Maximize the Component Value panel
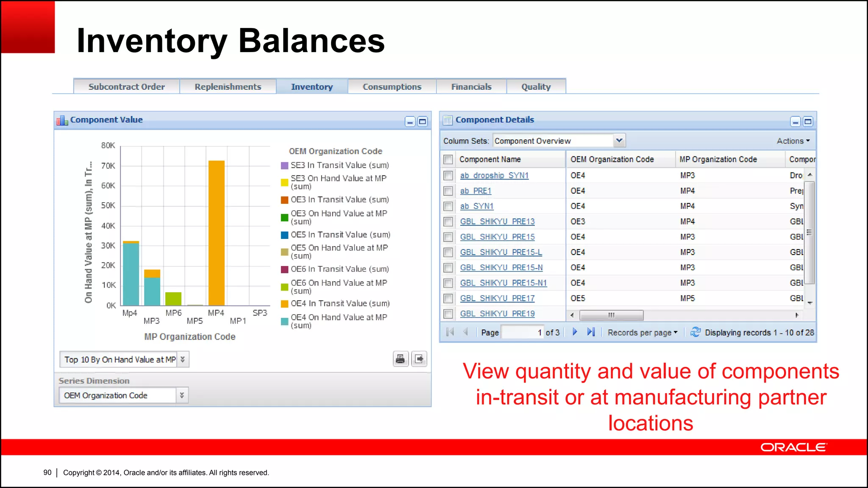This screenshot has width=868, height=488. pyautogui.click(x=423, y=122)
